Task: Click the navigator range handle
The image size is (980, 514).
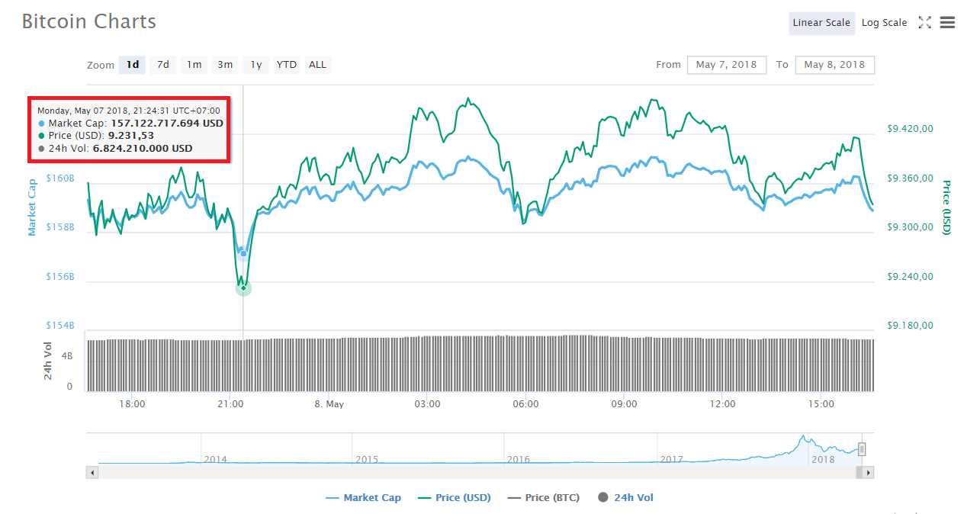Action: pos(862,449)
